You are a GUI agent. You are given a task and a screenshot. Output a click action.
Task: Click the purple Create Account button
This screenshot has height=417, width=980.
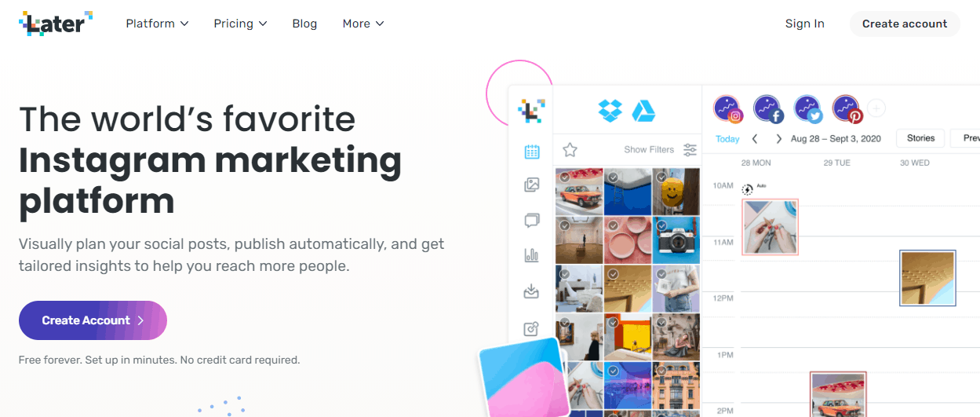[x=93, y=320]
